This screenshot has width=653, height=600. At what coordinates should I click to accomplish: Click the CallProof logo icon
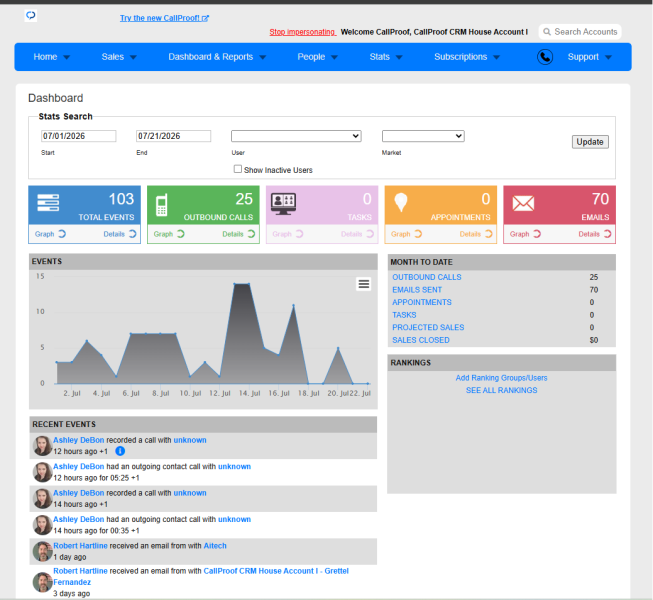click(x=31, y=16)
